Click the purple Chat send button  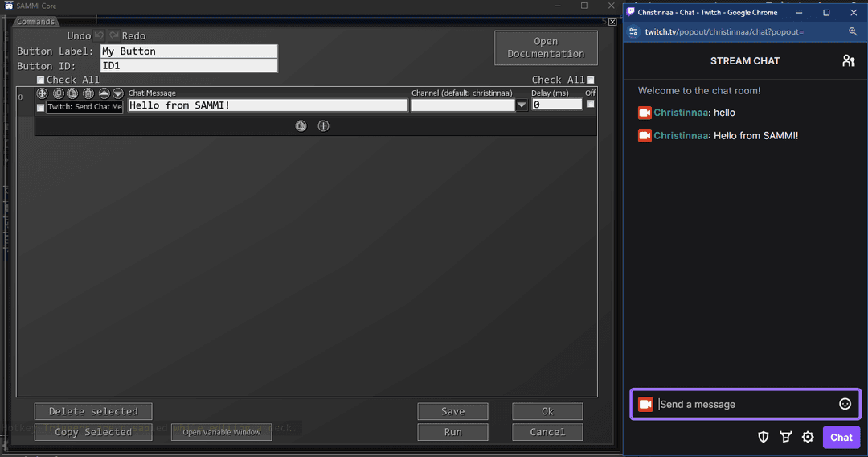tap(841, 437)
